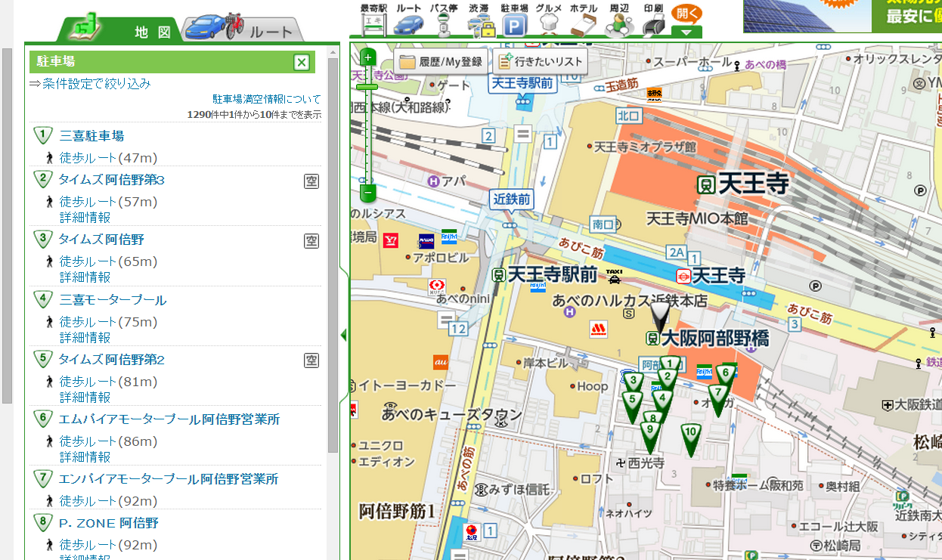
Task: Open the 渋滞 traffic jam info
Action: (479, 20)
